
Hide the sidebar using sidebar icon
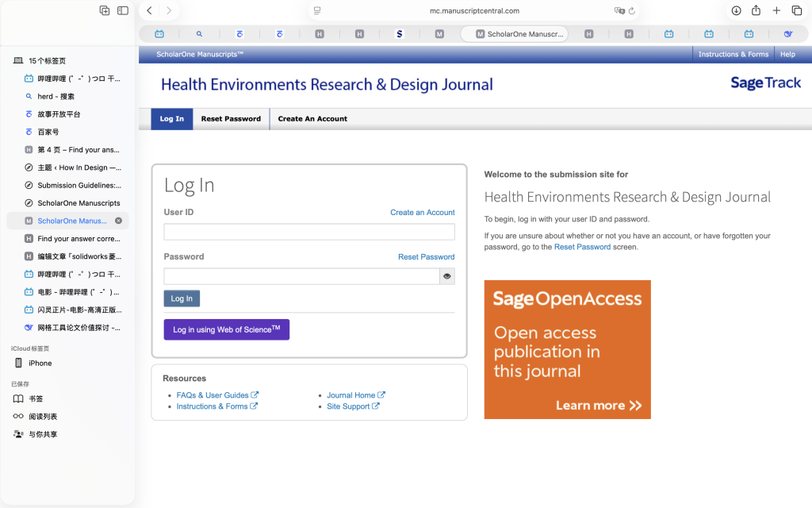pos(123,10)
